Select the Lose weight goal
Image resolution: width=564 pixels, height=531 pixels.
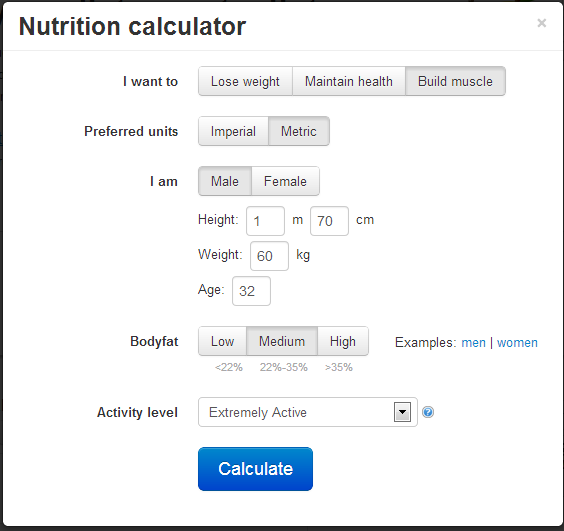tap(245, 81)
